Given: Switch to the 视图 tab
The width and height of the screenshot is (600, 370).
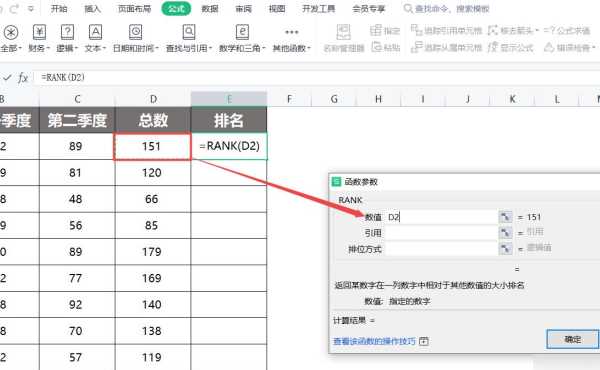Looking at the screenshot, I should (x=277, y=8).
